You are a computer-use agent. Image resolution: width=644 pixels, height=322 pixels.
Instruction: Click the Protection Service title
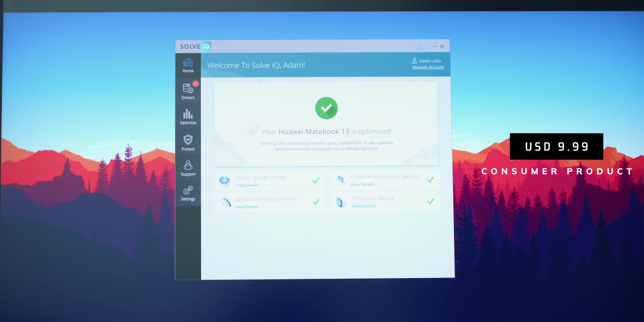pos(373,198)
